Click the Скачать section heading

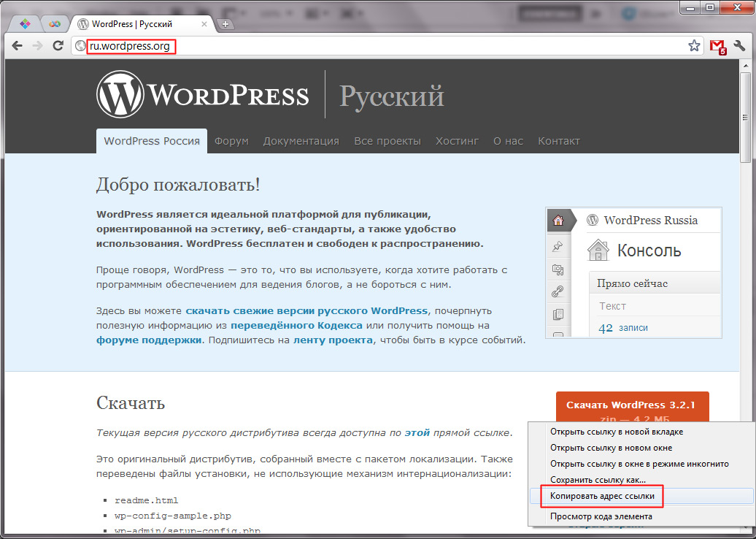click(131, 403)
